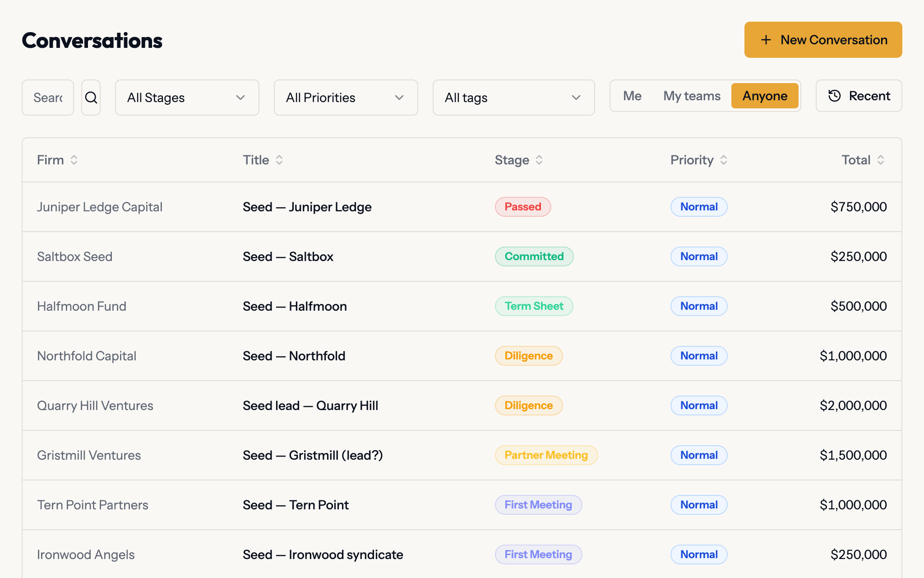Switch owner filter to Me

click(632, 96)
